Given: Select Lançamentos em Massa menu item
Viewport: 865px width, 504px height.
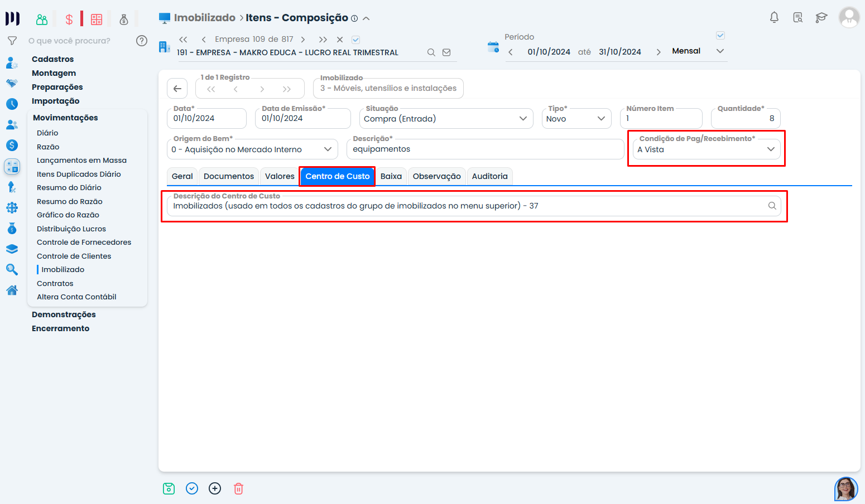Looking at the screenshot, I should pyautogui.click(x=81, y=161).
